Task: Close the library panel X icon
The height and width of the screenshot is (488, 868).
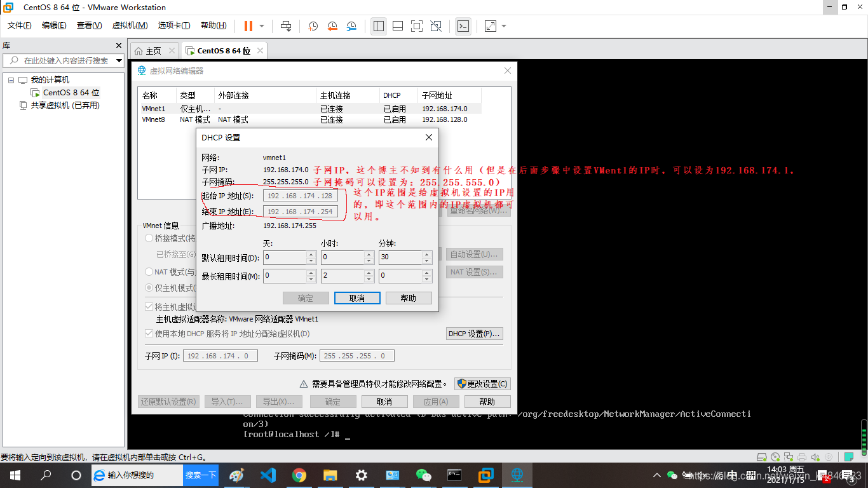Action: 118,46
